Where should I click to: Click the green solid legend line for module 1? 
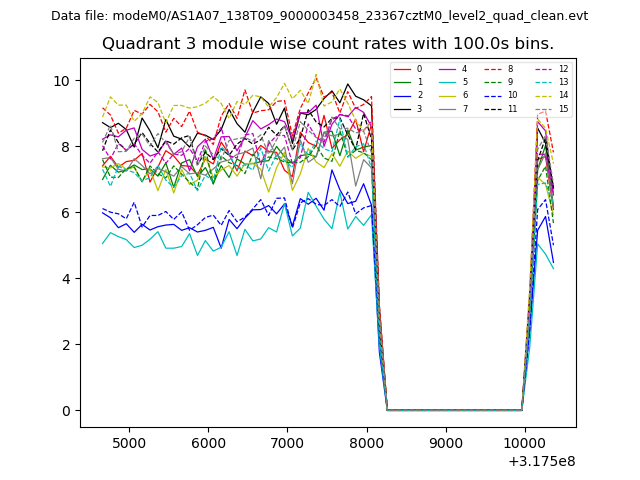click(402, 82)
